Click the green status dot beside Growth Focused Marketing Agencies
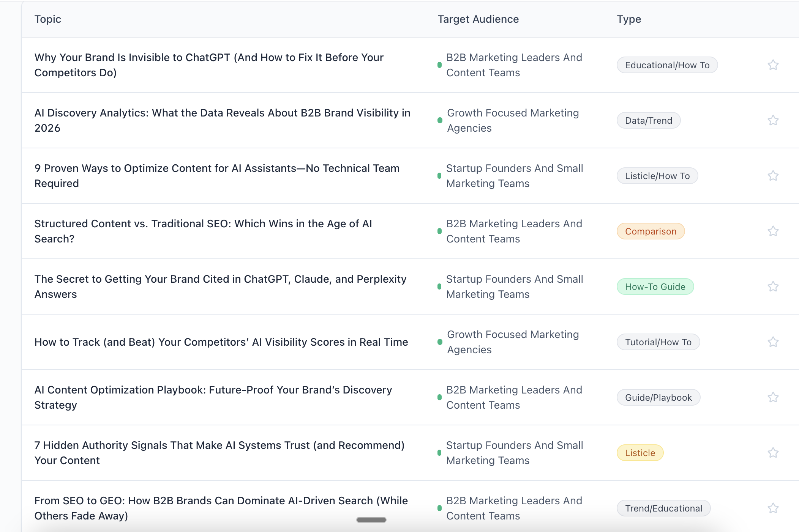 (x=440, y=120)
